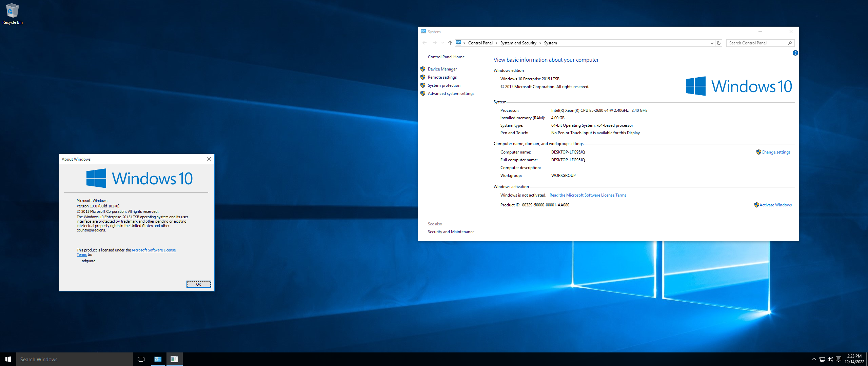Open recent locations dropdown beside Forward arrow
Image resolution: width=868 pixels, height=366 pixels.
(x=442, y=43)
